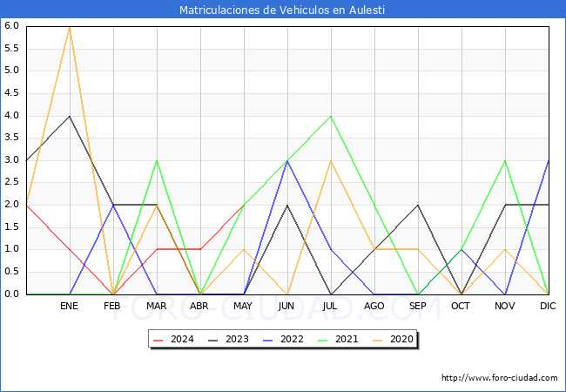Viewport: 566px width, 392px height.
Task: Click the 5.0 value on the y-axis
Action: pyautogui.click(x=11, y=71)
